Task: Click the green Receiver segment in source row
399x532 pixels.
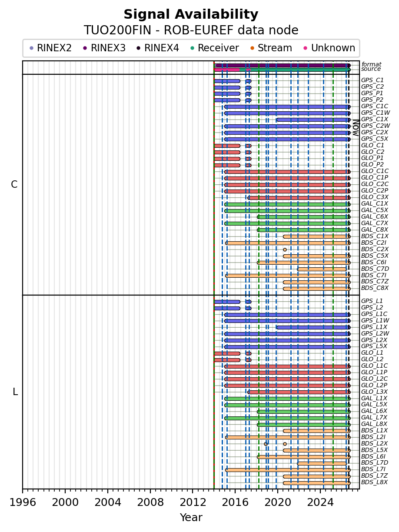Action: [300, 70]
